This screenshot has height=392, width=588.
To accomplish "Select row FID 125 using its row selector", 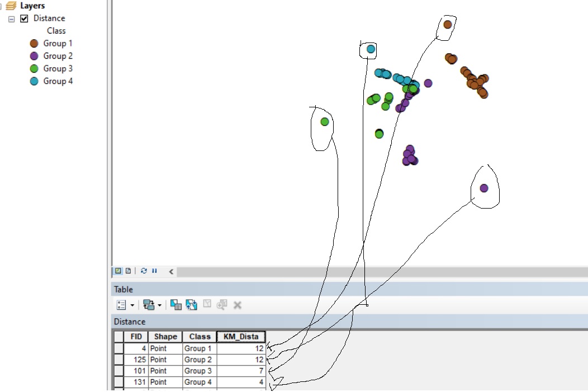I will pyautogui.click(x=119, y=360).
